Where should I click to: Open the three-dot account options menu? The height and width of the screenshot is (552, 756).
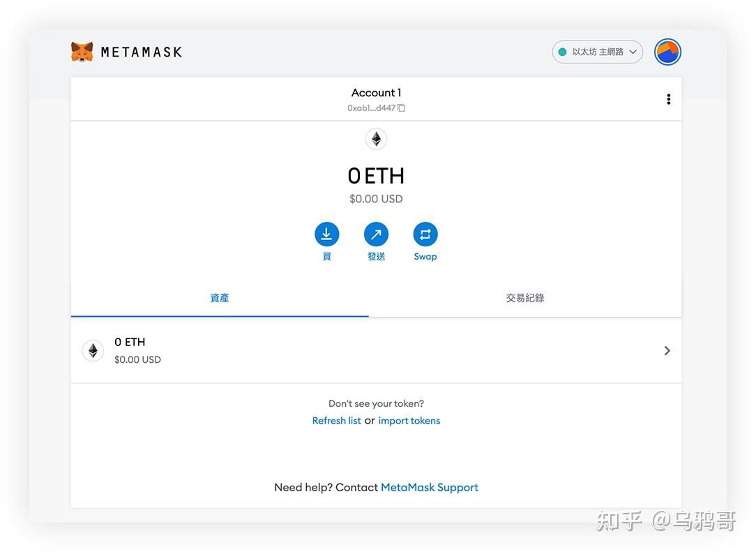(x=669, y=98)
